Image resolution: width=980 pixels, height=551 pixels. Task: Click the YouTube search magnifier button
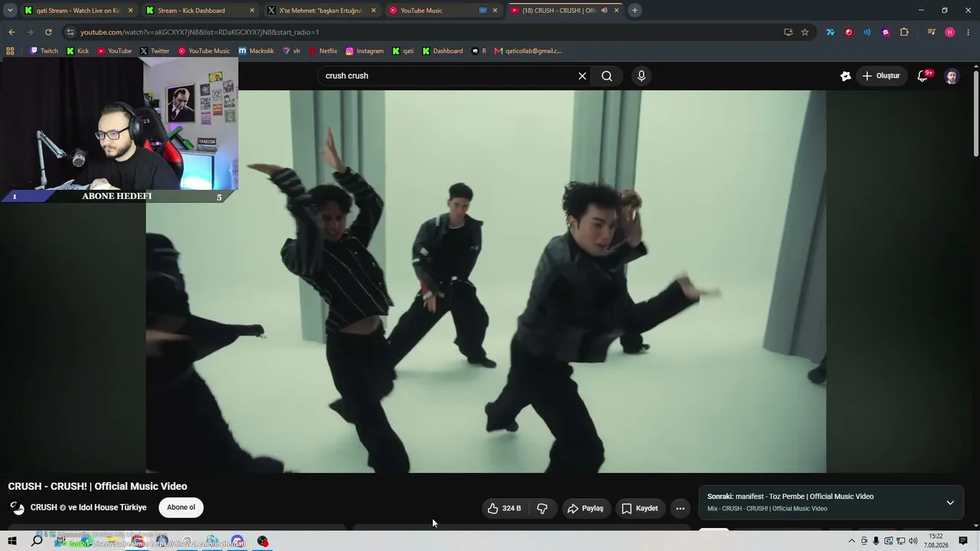coord(606,76)
